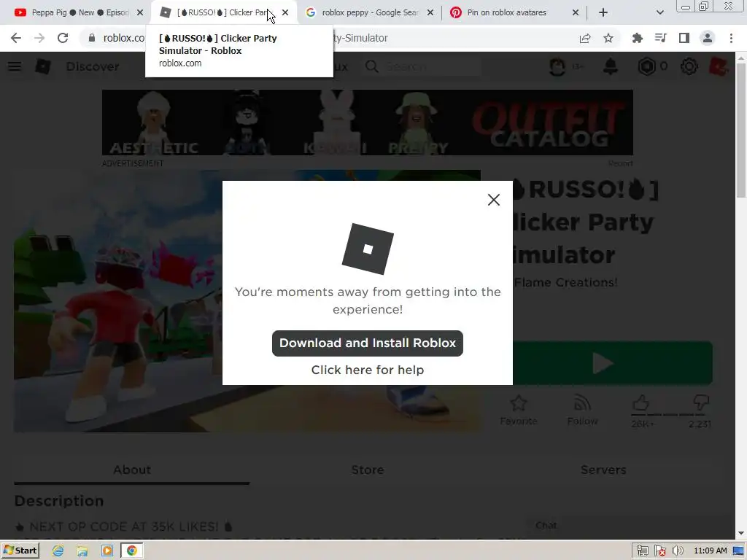This screenshot has width=747, height=560.
Task: Close the Pinterest tab
Action: 576,12
